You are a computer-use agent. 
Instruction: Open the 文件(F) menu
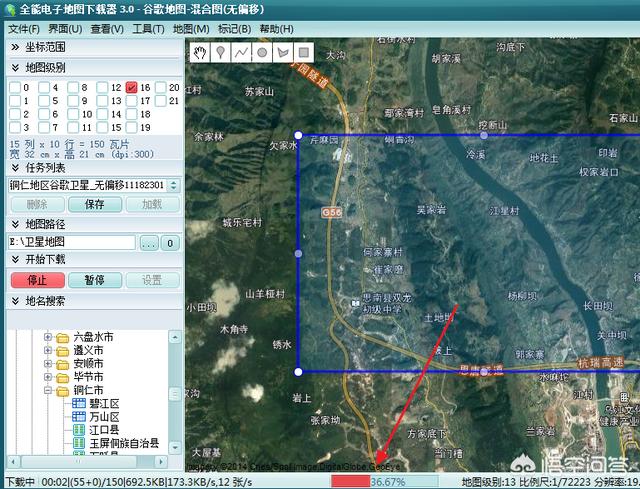point(24,29)
